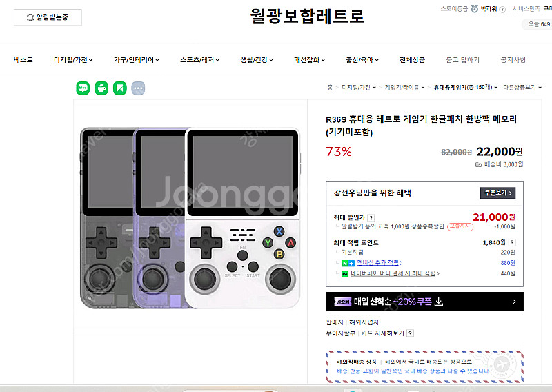The image size is (552, 392).
Task: Click the 73% discount rate text
Action: [339, 152]
